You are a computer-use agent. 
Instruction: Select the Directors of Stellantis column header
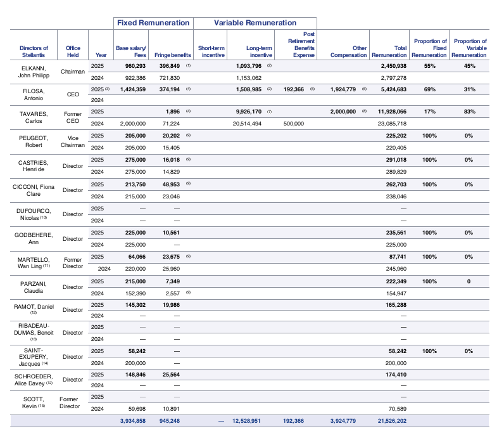click(34, 51)
